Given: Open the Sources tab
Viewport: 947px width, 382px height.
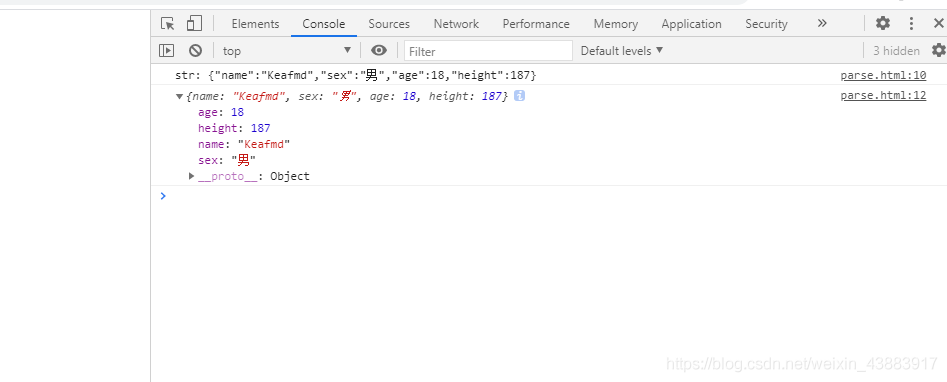Looking at the screenshot, I should [x=389, y=24].
